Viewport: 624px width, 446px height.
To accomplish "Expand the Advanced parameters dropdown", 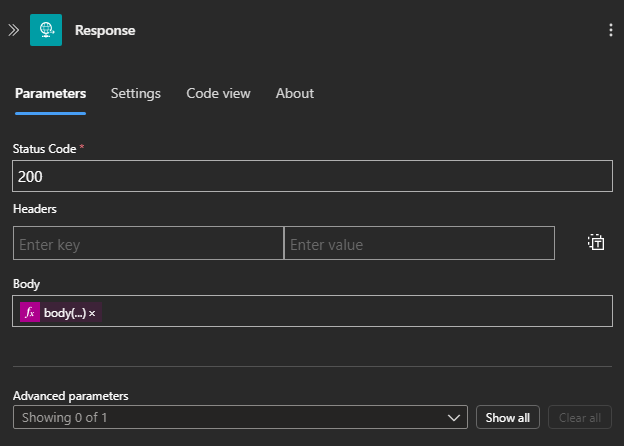I will 230,417.
